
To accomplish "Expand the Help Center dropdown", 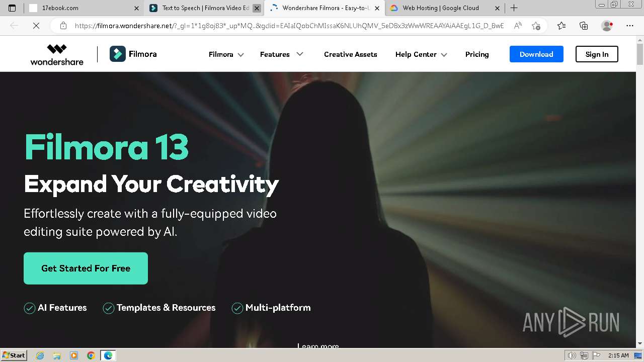I will 421,54.
